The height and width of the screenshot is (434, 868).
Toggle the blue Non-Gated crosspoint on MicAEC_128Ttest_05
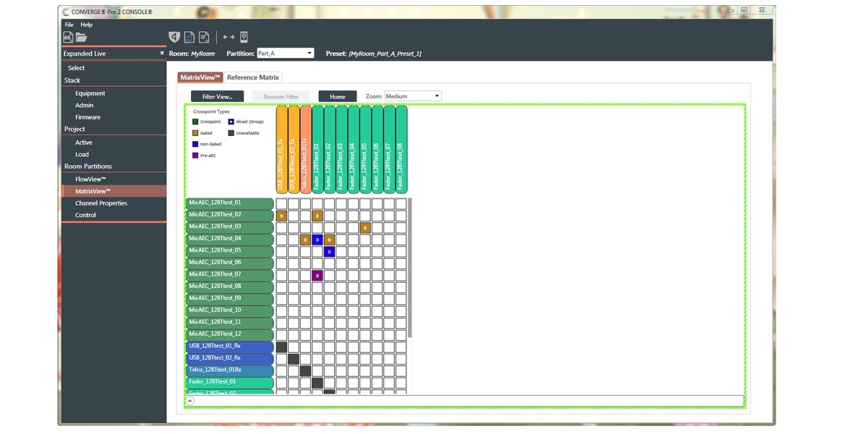click(x=329, y=252)
